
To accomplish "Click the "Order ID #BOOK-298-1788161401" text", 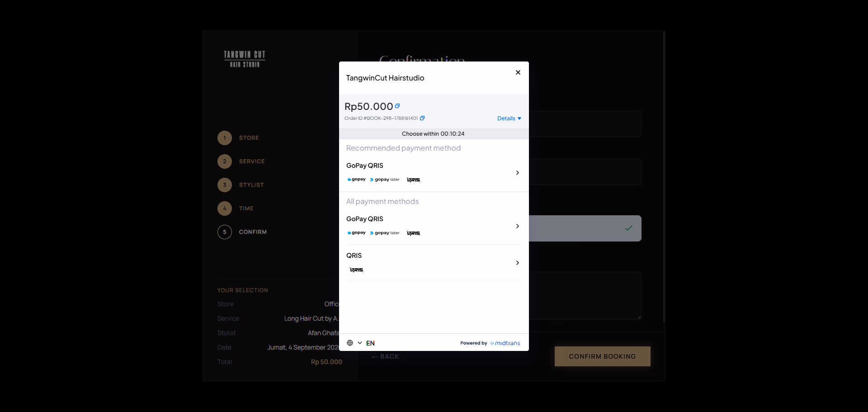I will [381, 118].
